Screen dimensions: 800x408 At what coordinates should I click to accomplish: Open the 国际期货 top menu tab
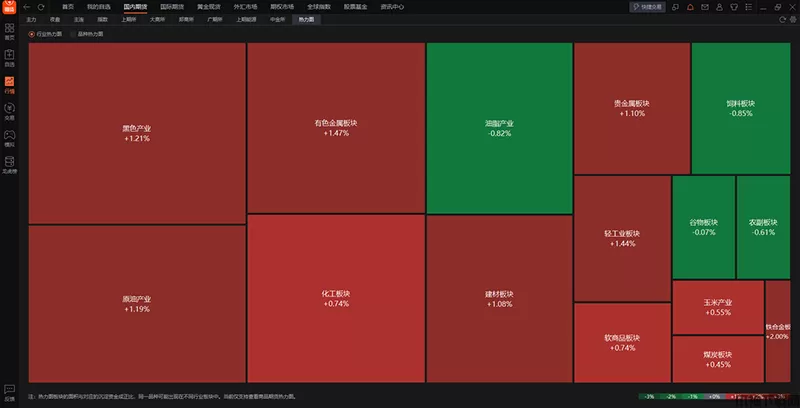pos(172,6)
